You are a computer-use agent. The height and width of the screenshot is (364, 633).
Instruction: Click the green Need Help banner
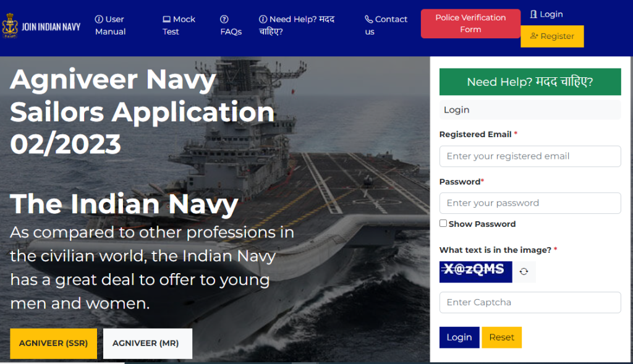click(x=530, y=82)
